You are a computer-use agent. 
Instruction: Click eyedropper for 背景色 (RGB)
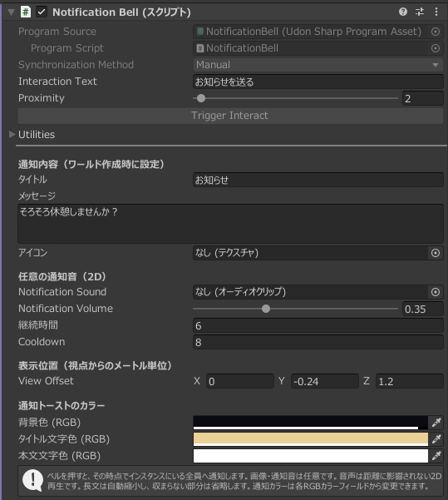click(436, 423)
